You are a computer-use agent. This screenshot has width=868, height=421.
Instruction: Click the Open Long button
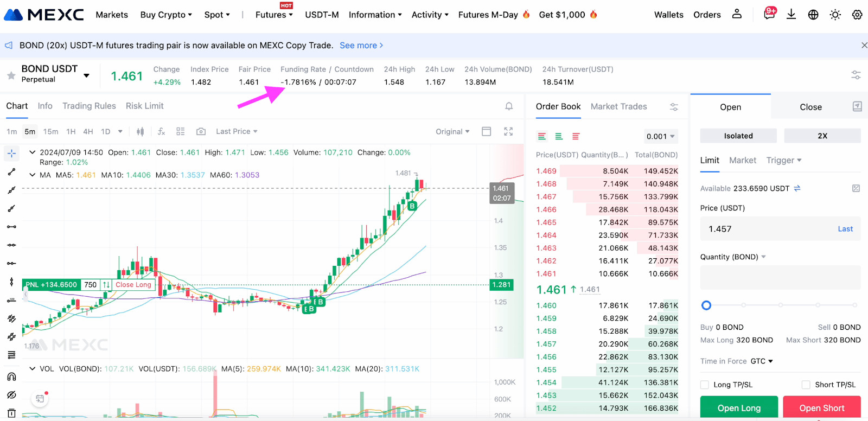(739, 407)
